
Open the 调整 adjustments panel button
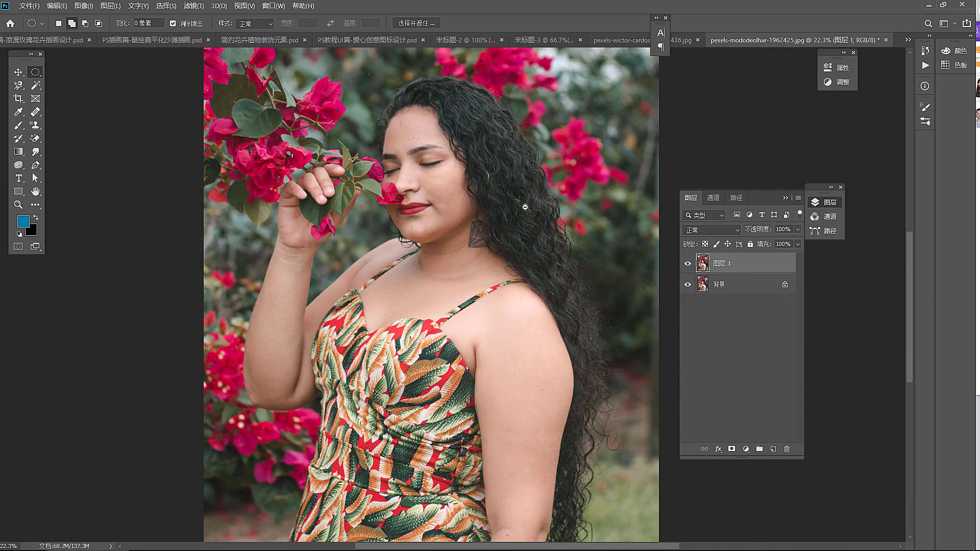pos(837,82)
